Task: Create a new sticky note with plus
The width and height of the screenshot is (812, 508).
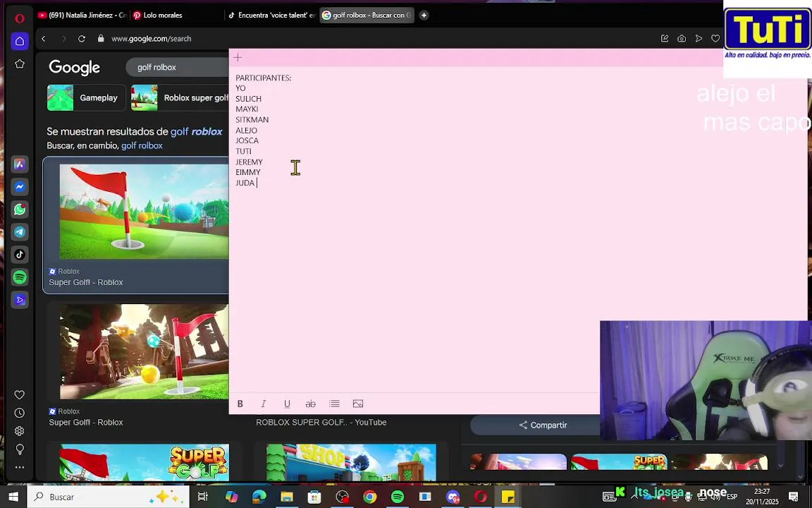Action: click(x=238, y=58)
